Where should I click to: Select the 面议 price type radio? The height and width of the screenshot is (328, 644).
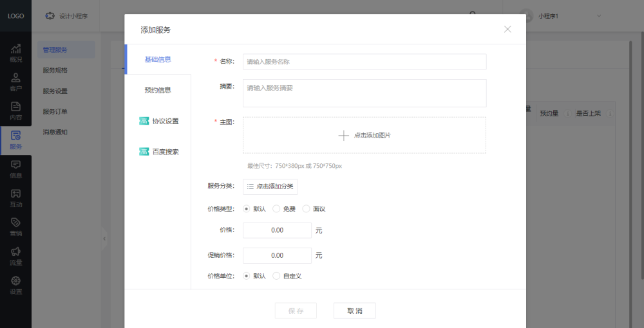pyautogui.click(x=306, y=209)
